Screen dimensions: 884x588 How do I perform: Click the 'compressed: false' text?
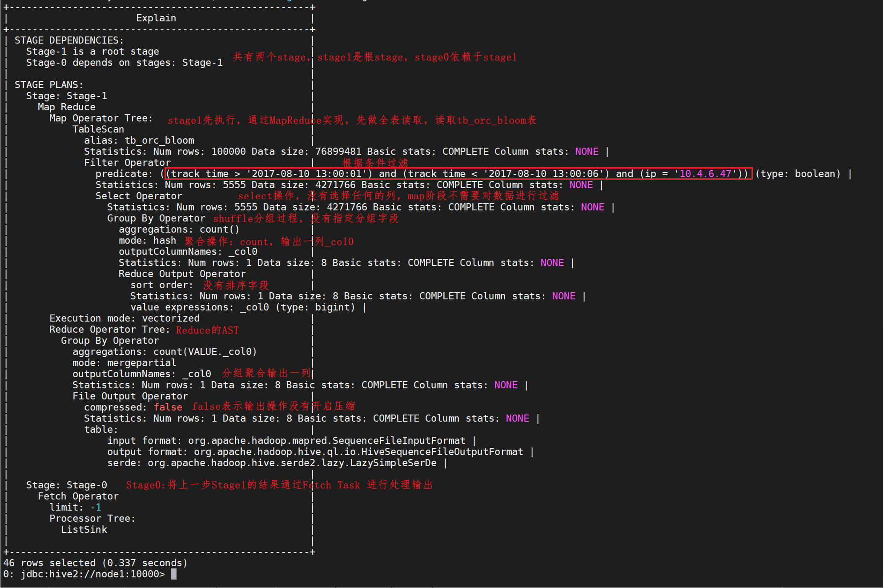[x=133, y=407]
